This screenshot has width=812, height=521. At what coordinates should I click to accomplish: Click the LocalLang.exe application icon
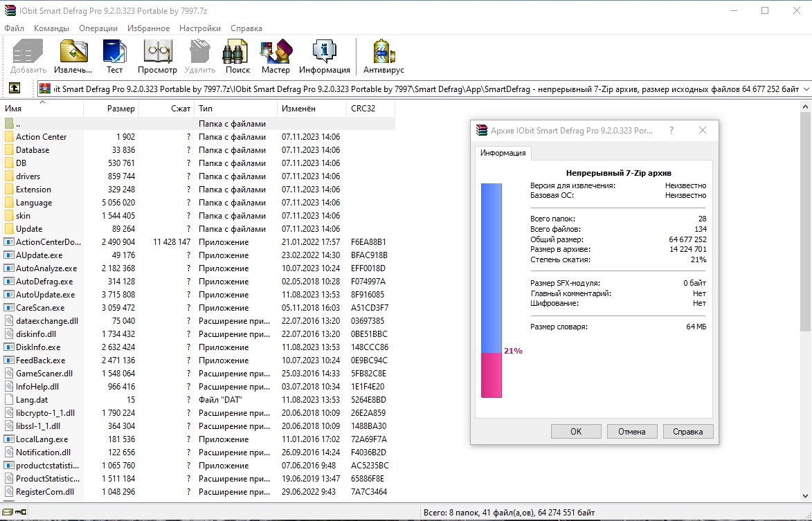[x=9, y=439]
